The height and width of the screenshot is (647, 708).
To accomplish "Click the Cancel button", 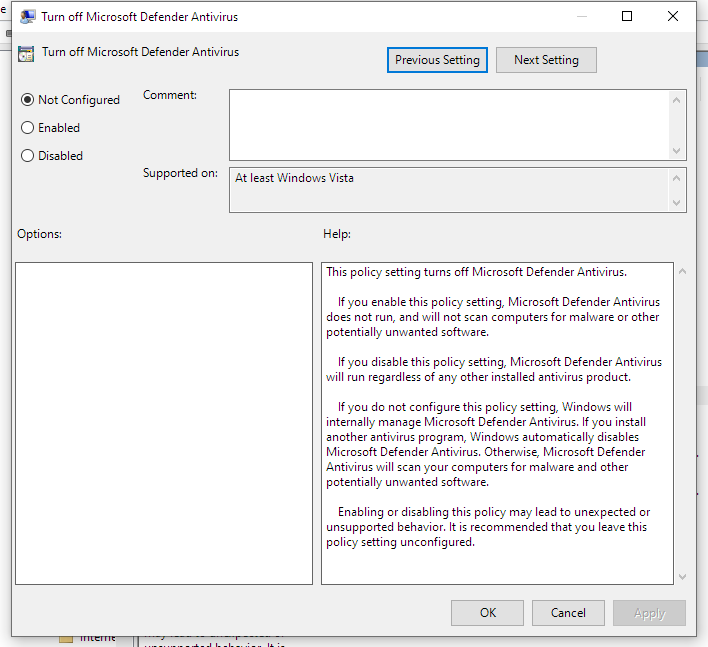I will click(568, 613).
